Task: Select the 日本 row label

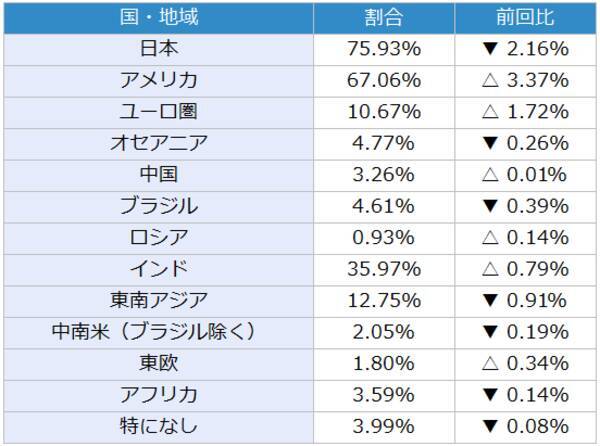Action: (159, 48)
